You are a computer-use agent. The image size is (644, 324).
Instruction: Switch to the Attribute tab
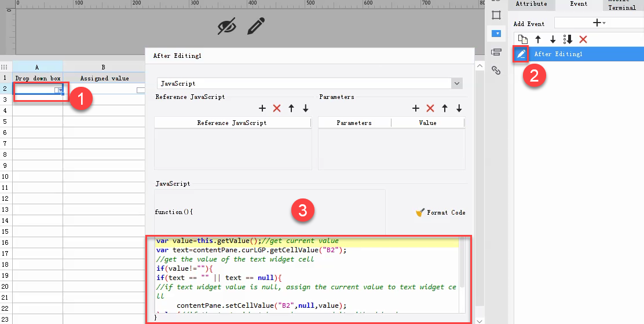(531, 3)
